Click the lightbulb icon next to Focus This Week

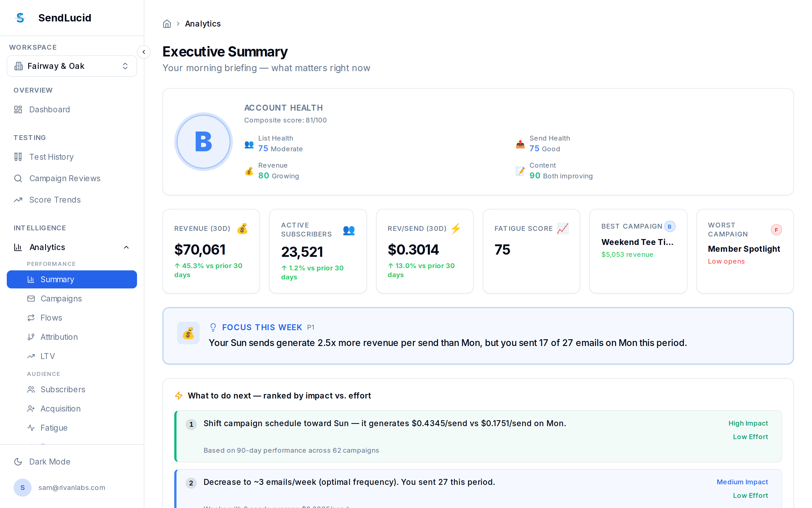click(x=213, y=327)
